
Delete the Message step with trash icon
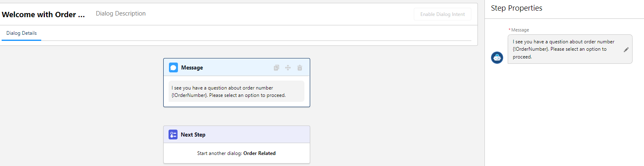coord(300,68)
